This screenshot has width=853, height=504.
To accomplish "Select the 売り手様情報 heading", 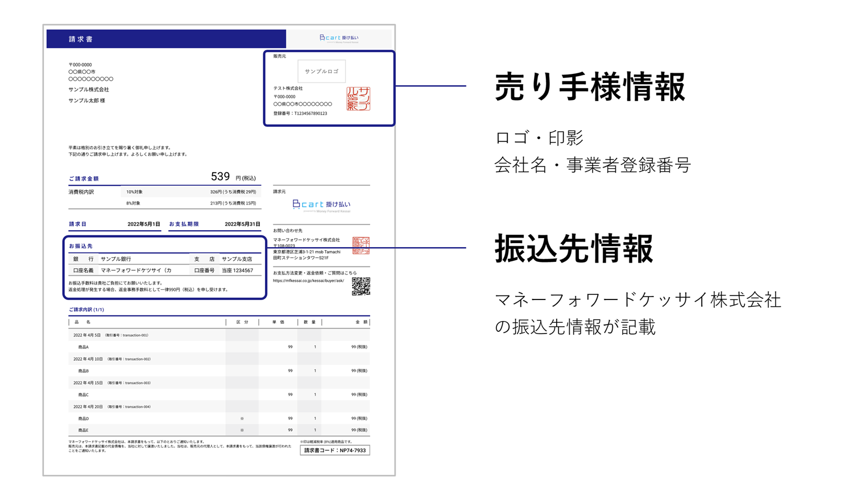I will coord(590,87).
